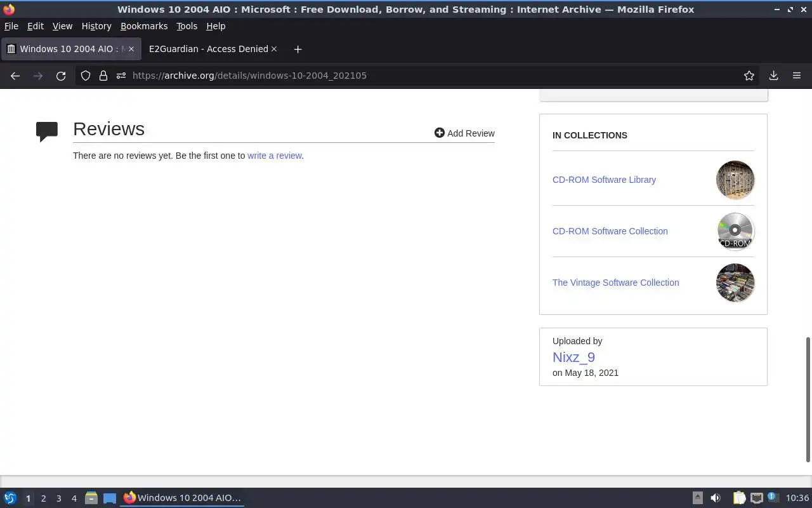Click the taskbar clock 10:36
The width and height of the screenshot is (812, 508).
coord(797,498)
